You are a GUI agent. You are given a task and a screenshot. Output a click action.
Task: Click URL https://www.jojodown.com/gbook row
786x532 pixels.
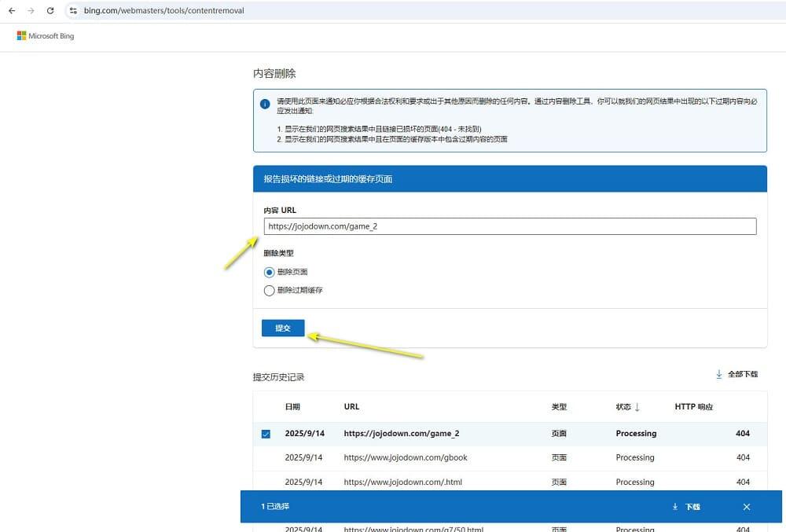406,457
